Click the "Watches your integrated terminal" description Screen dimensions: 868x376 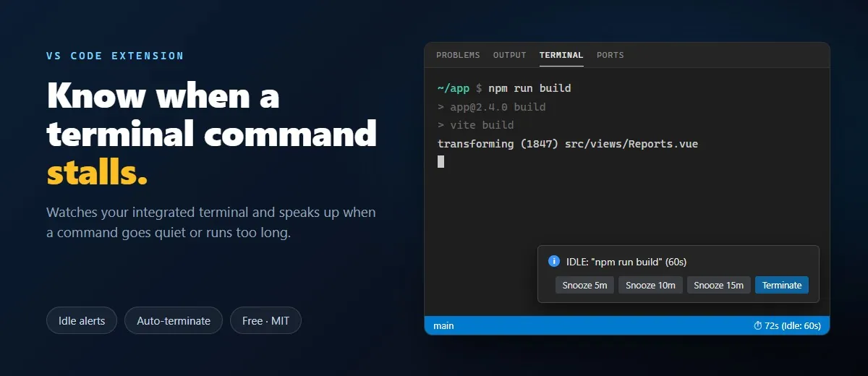coord(211,223)
